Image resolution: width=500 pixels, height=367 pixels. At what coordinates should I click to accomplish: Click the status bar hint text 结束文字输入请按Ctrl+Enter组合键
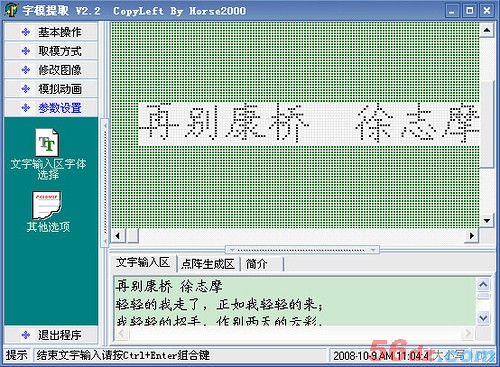[x=123, y=355]
